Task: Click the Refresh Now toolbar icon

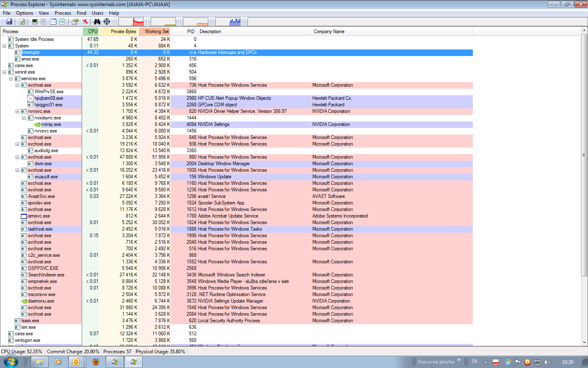Action: click(22, 22)
